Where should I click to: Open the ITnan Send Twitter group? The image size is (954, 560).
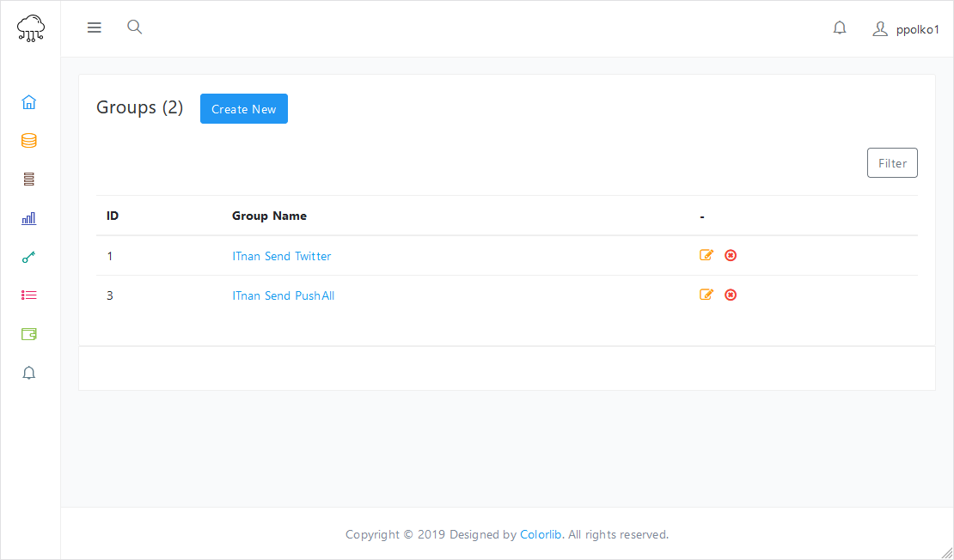tap(281, 256)
